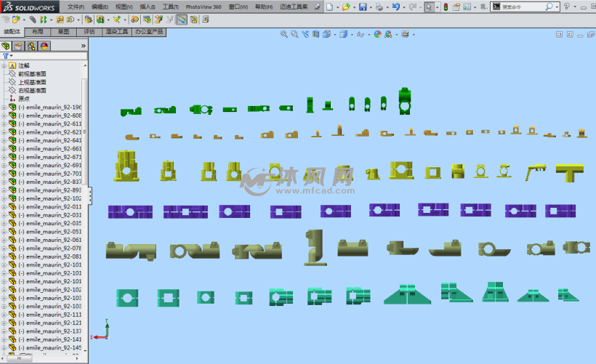Open the DisplayManager tab with color ball icon

44,46
